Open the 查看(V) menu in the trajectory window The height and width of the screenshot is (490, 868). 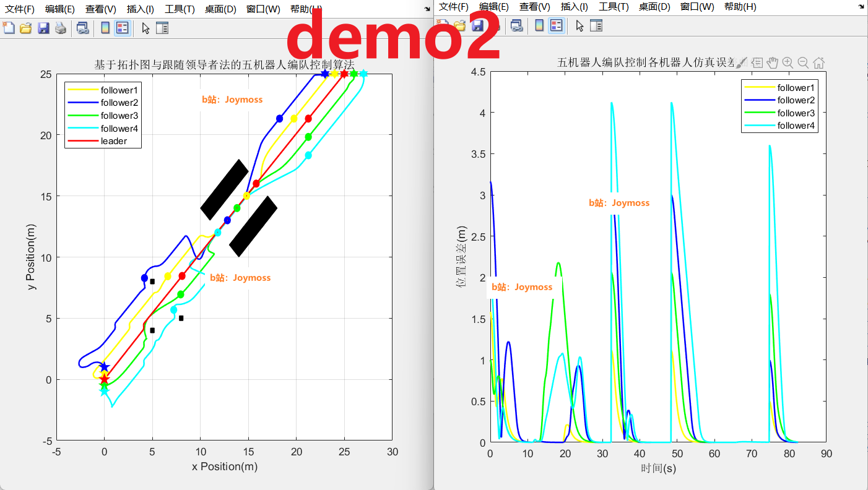pyautogui.click(x=101, y=9)
